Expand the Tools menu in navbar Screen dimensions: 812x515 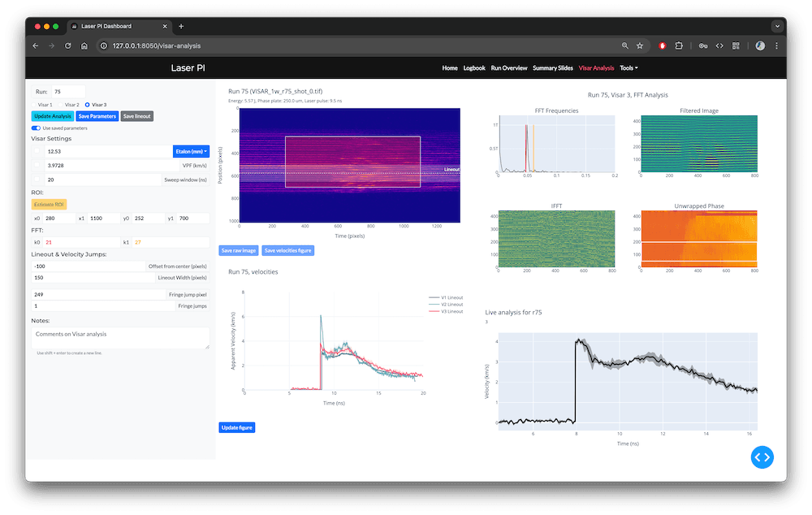pyautogui.click(x=628, y=68)
